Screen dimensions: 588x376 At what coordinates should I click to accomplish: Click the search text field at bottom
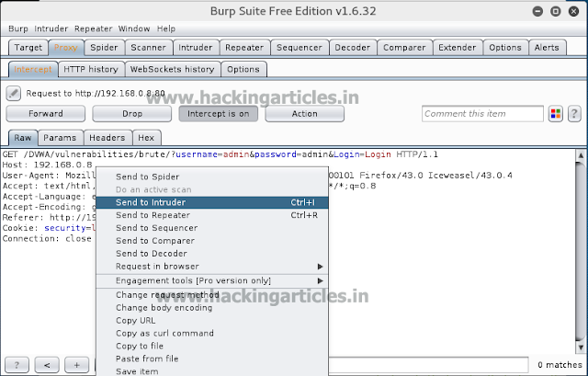[x=429, y=365]
